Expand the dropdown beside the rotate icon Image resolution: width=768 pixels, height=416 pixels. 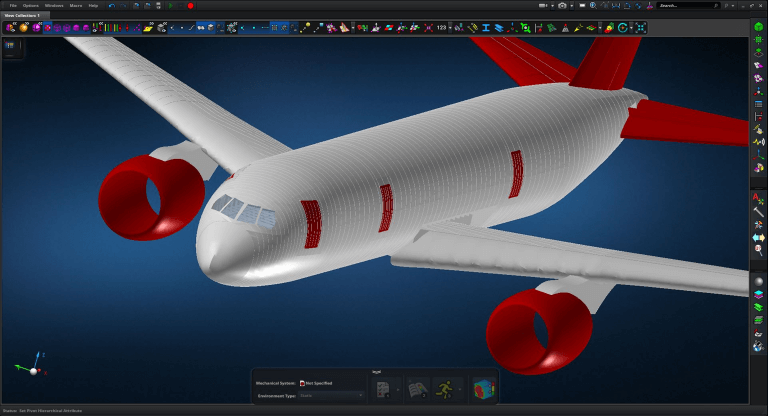click(x=631, y=28)
